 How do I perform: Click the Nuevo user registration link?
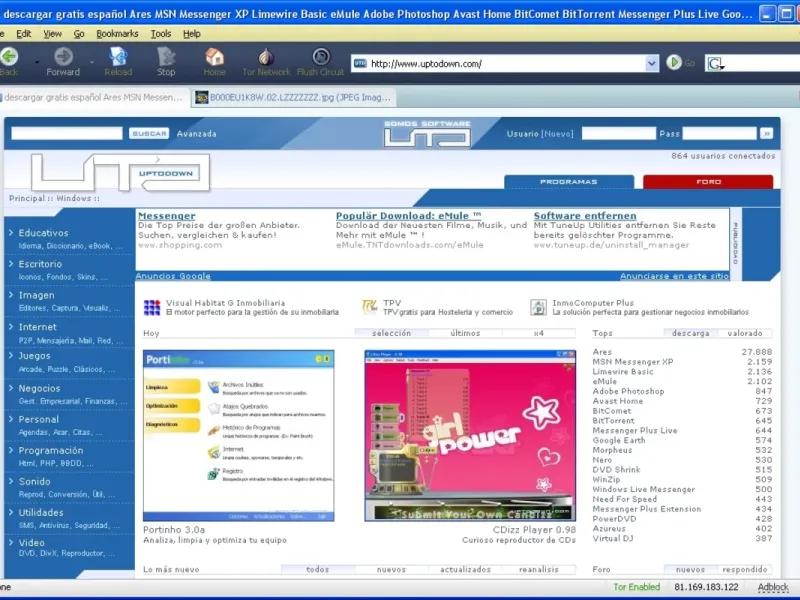click(557, 134)
